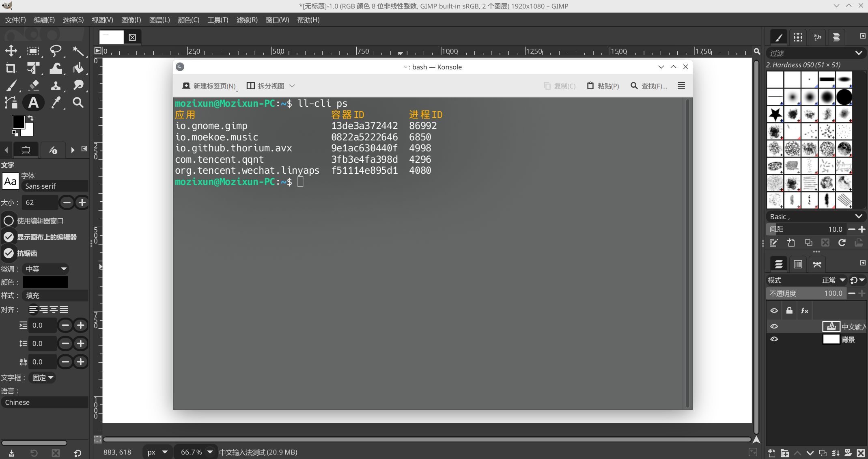Screen dimensions: 868x459
Task: Select the Clone stamp tool
Action: pyautogui.click(x=56, y=85)
